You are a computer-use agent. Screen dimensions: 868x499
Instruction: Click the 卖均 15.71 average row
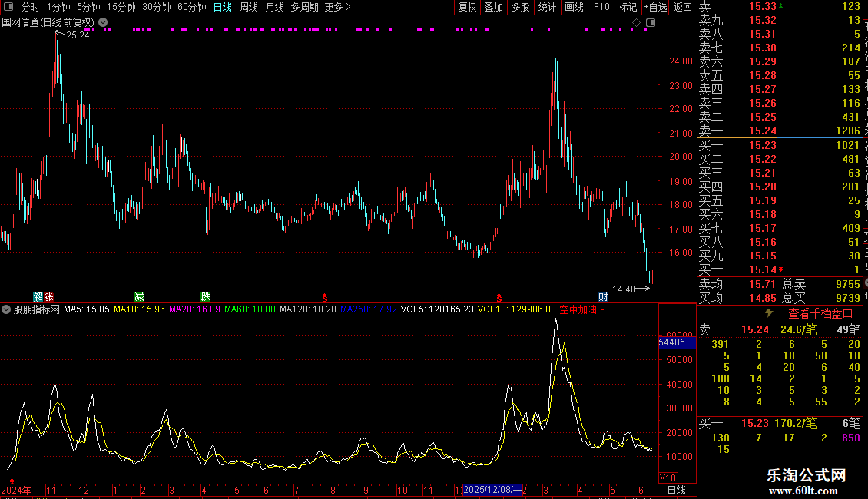[737, 284]
